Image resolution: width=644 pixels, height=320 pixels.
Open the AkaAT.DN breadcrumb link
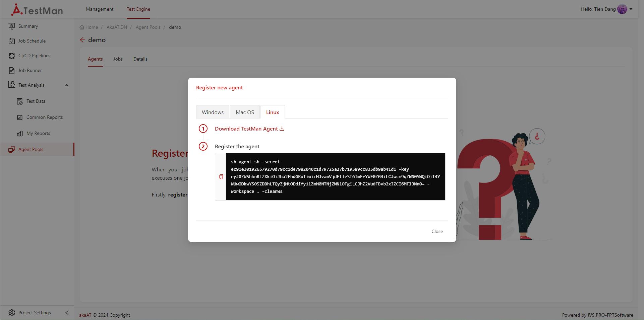[117, 27]
